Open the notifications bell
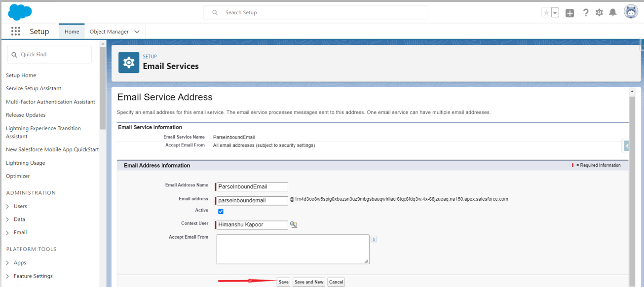Screen dimensions: 644x287 [613, 13]
